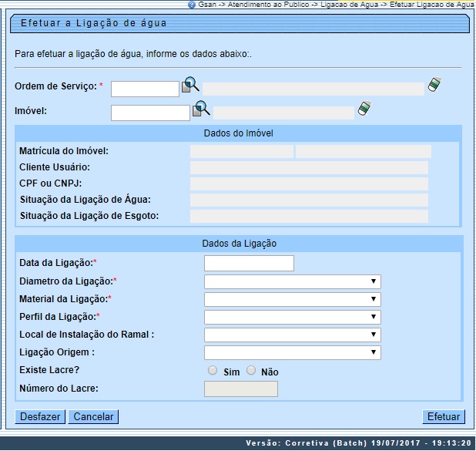
Task: Expand the Ligação Origem dropdown
Action: point(293,352)
